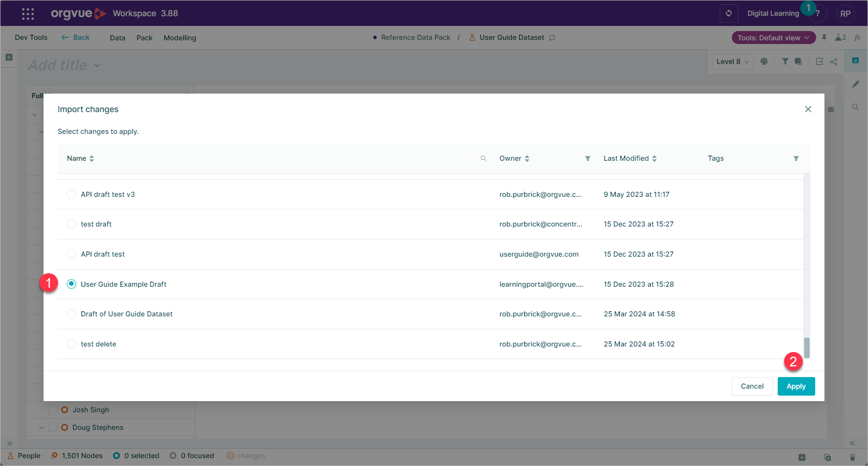The width and height of the screenshot is (868, 466).
Task: Select User Guide Example Draft radio button
Action: tap(71, 284)
